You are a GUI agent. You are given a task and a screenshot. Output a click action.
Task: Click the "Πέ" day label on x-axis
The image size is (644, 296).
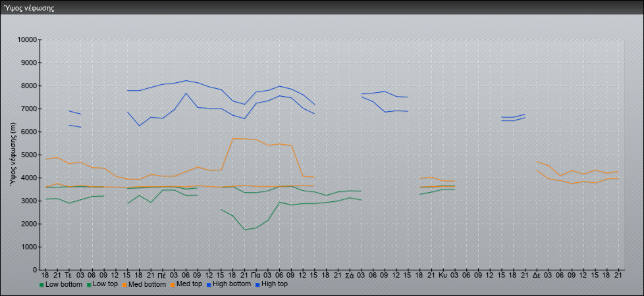(x=162, y=276)
